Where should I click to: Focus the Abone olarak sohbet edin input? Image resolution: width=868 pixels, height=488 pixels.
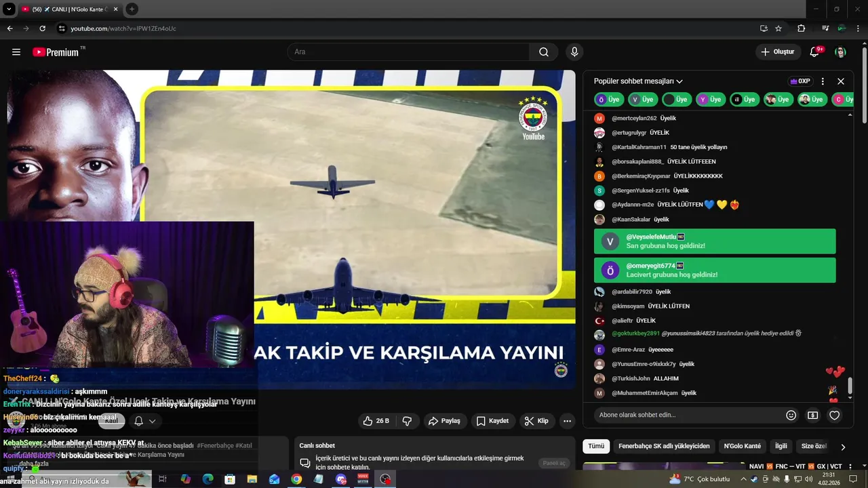click(x=687, y=415)
